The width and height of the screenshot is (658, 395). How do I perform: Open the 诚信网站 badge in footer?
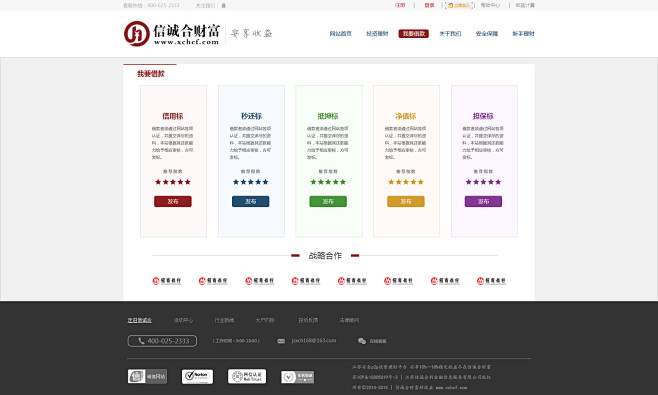[147, 376]
